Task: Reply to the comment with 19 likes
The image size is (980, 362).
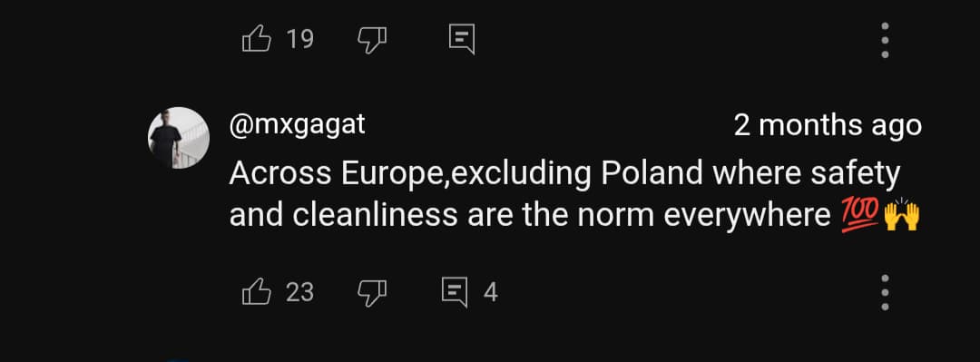Action: [x=463, y=39]
